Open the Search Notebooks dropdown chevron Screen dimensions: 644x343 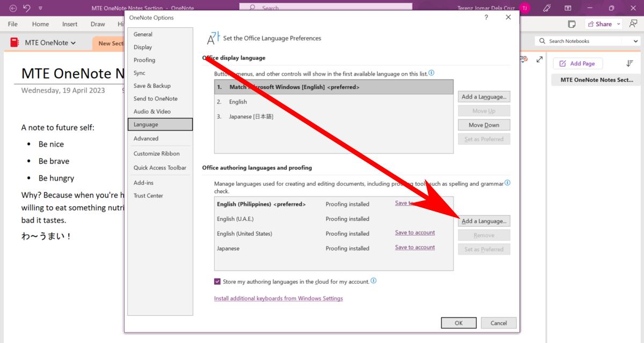pyautogui.click(x=635, y=40)
